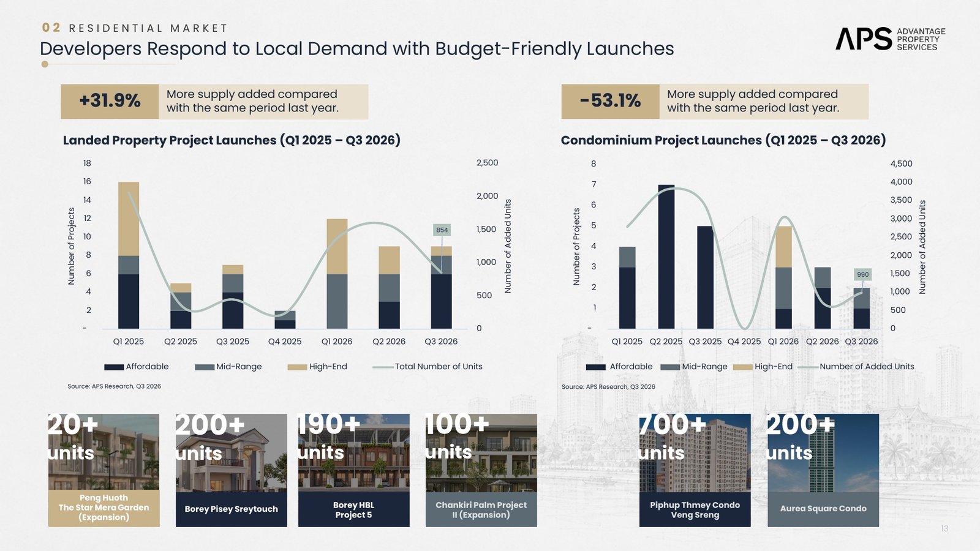
Task: Open the Chankiri Palm Project II thumbnail
Action: coord(481,470)
